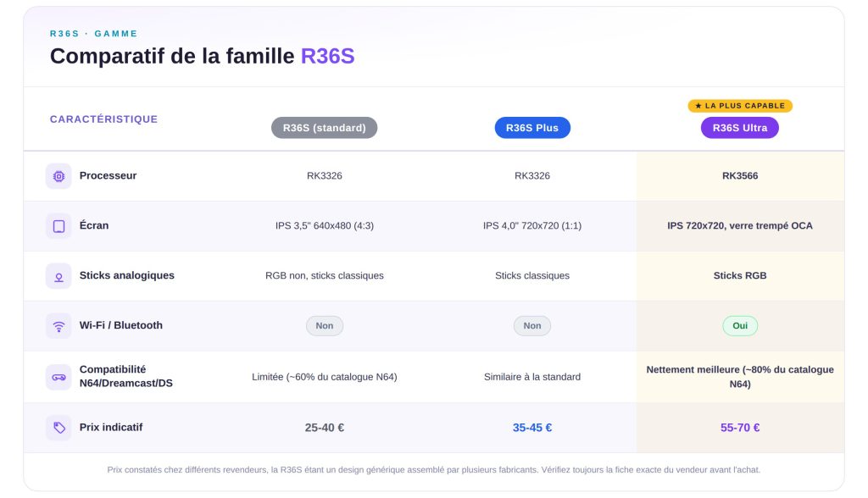The image size is (868, 498).
Task: Click the Prix indicatif price tag icon
Action: (58, 428)
